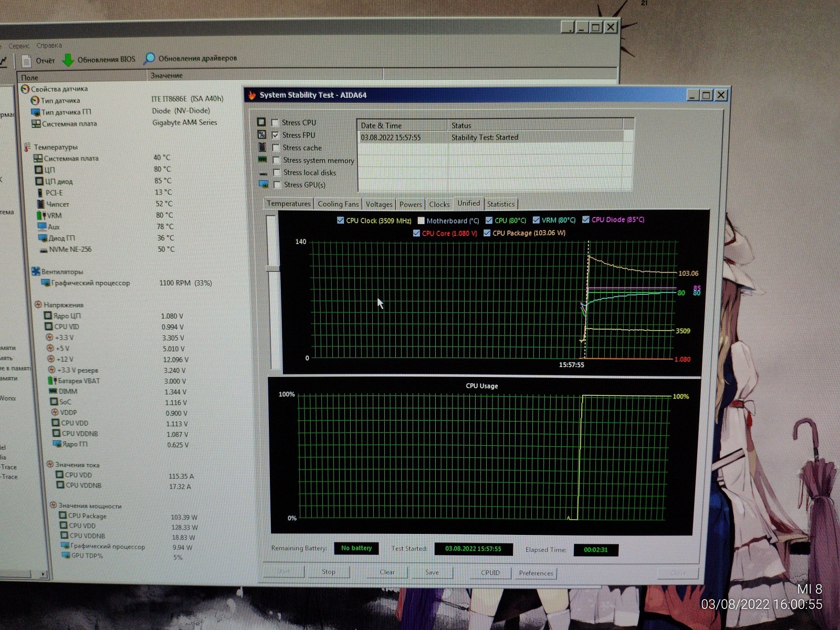Viewport: 840px width, 630px height.
Task: Click the chip icon beside Stress cache
Action: [262, 147]
